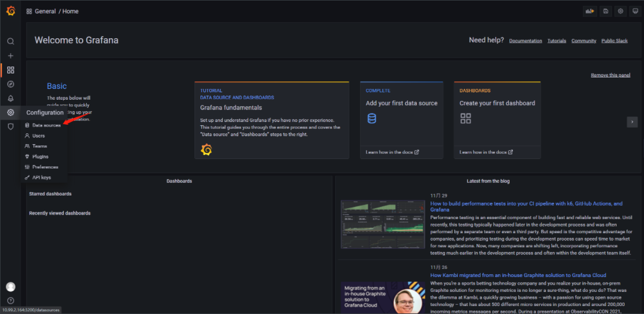Select Plugins in Configuration menu
The image size is (644, 314).
(x=40, y=157)
